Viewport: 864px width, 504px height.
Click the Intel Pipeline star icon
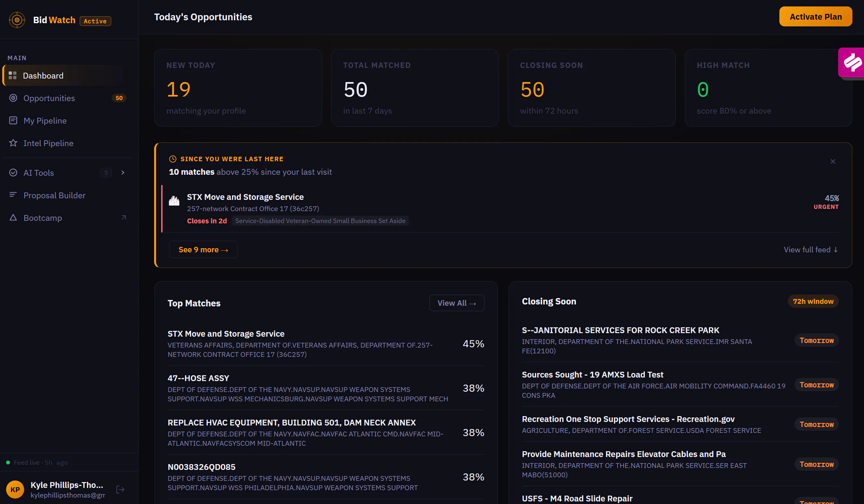click(13, 143)
